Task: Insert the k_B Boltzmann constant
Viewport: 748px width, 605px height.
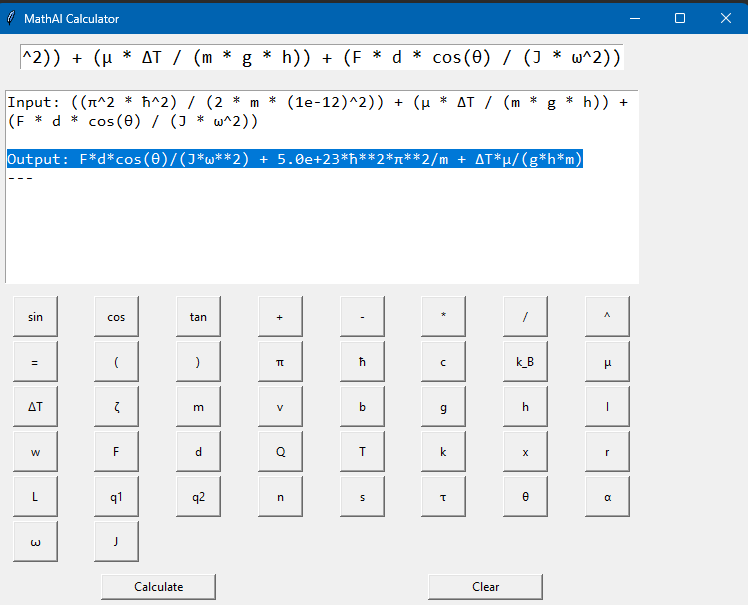Action: click(x=525, y=362)
